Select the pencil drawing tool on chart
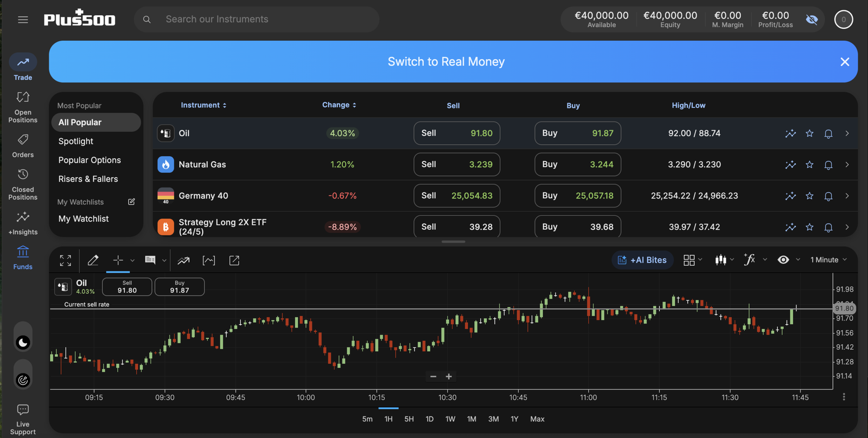Screen dimensions: 868x438 (93, 261)
